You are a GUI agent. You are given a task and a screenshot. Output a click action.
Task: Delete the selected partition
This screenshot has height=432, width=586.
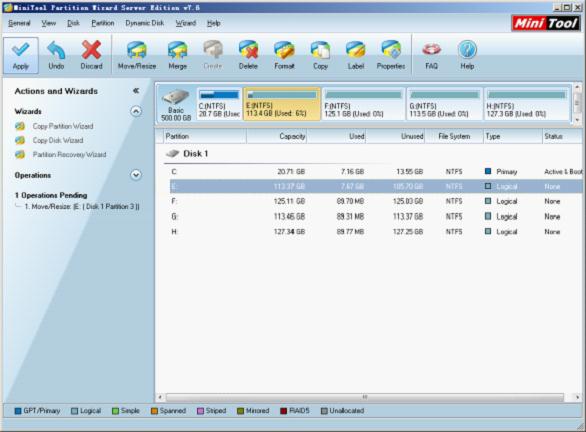(248, 55)
